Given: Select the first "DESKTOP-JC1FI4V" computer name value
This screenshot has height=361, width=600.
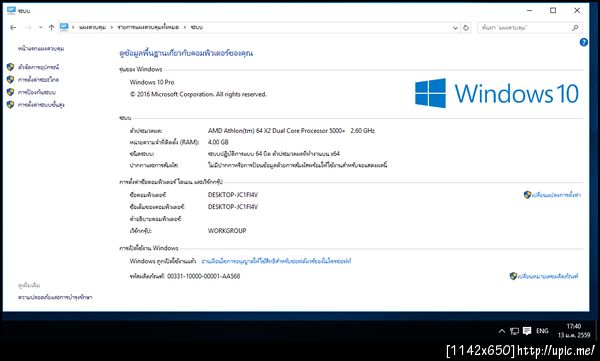Looking at the screenshot, I should 233,195.
